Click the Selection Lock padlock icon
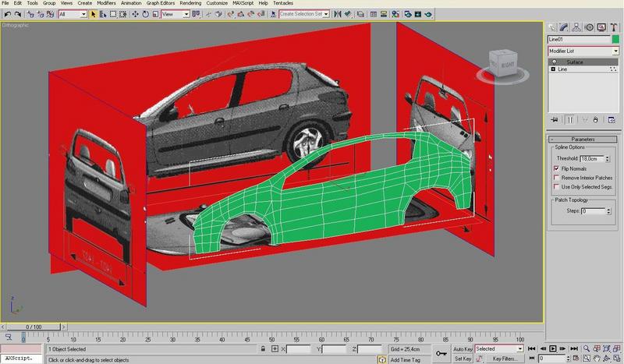This screenshot has height=364, width=624. (x=263, y=349)
